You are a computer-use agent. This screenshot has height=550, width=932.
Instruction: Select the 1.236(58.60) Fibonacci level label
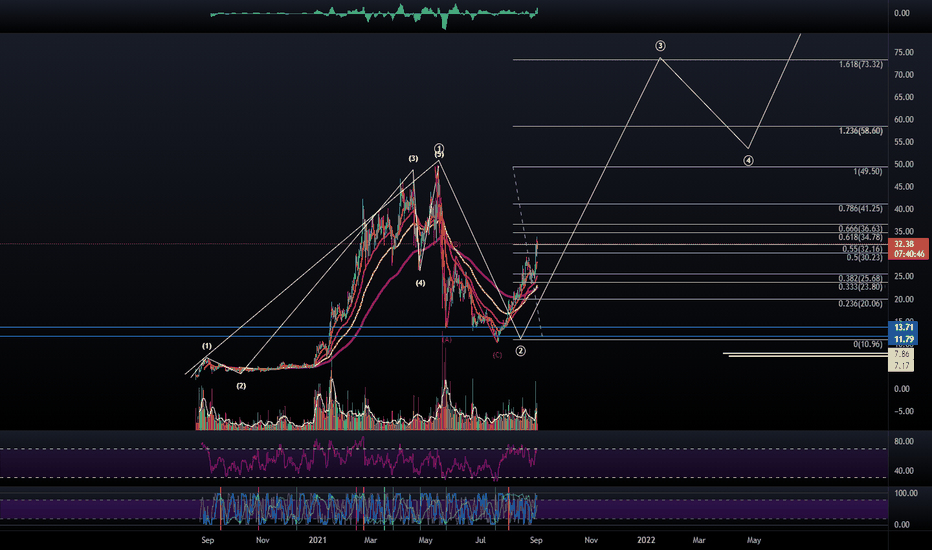tap(861, 131)
